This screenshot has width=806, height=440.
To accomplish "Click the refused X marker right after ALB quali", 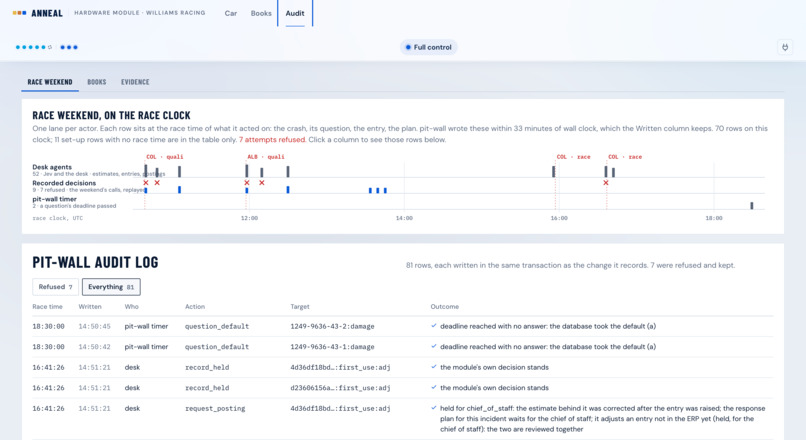I will (x=262, y=182).
